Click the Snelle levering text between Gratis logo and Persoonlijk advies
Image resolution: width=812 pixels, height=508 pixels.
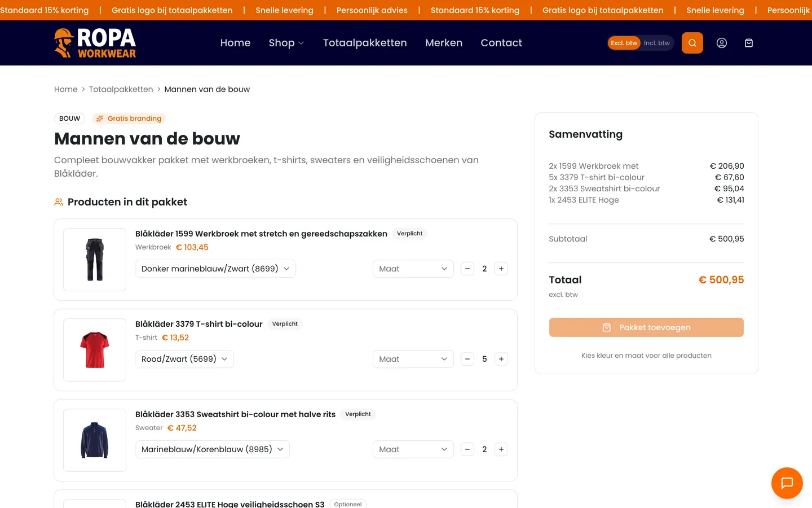pos(285,10)
